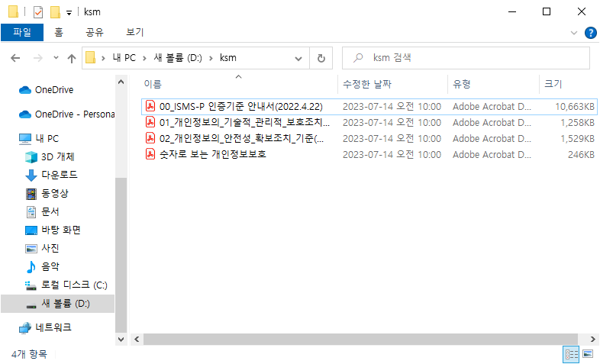Select 내 PC in the navigation pane
The width and height of the screenshot is (600, 364).
(39, 138)
